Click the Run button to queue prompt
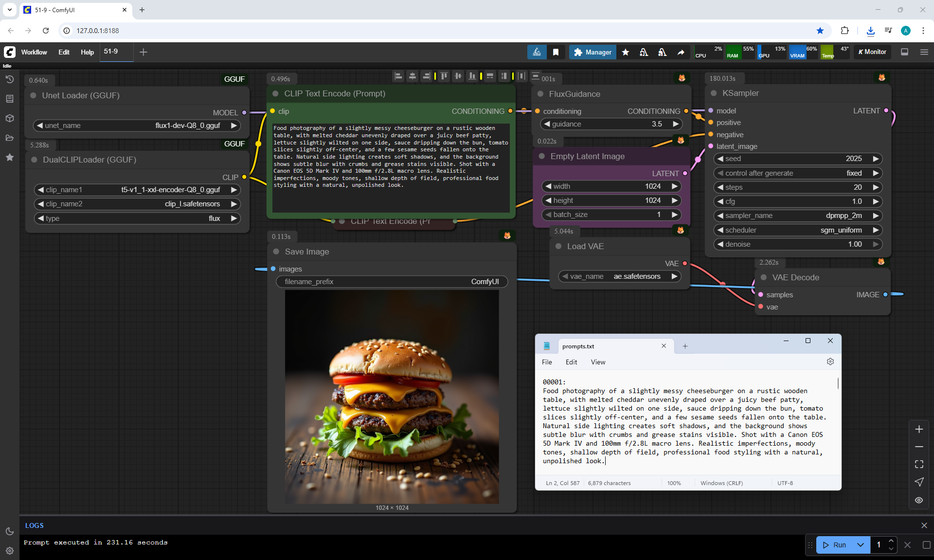 (x=835, y=545)
